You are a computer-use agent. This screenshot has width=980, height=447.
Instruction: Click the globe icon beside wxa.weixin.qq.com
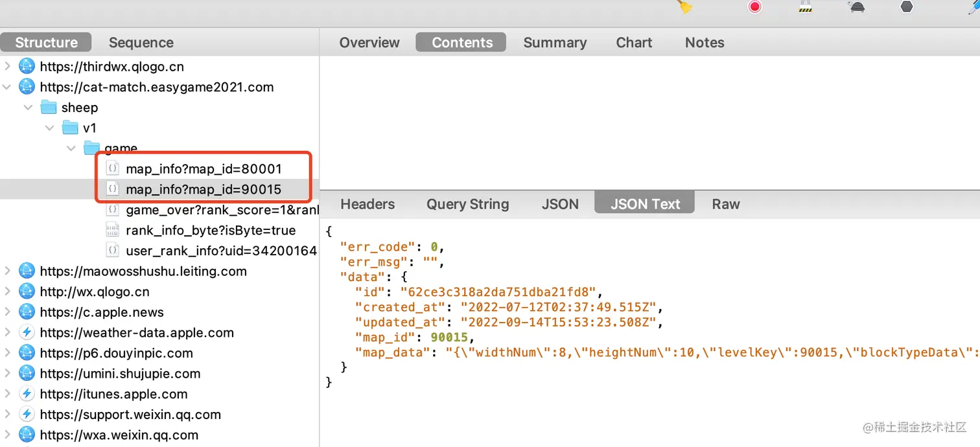tap(27, 435)
